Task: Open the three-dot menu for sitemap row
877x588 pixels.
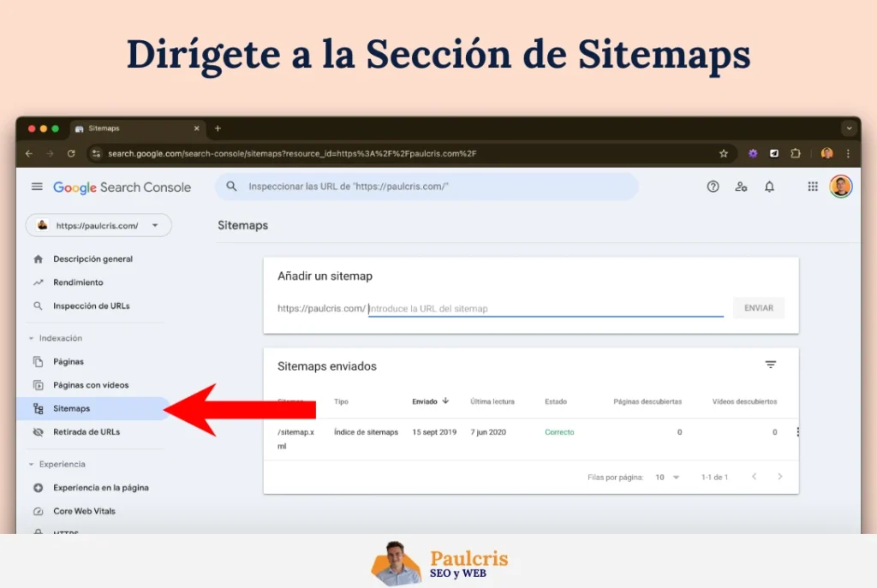Action: [x=797, y=432]
